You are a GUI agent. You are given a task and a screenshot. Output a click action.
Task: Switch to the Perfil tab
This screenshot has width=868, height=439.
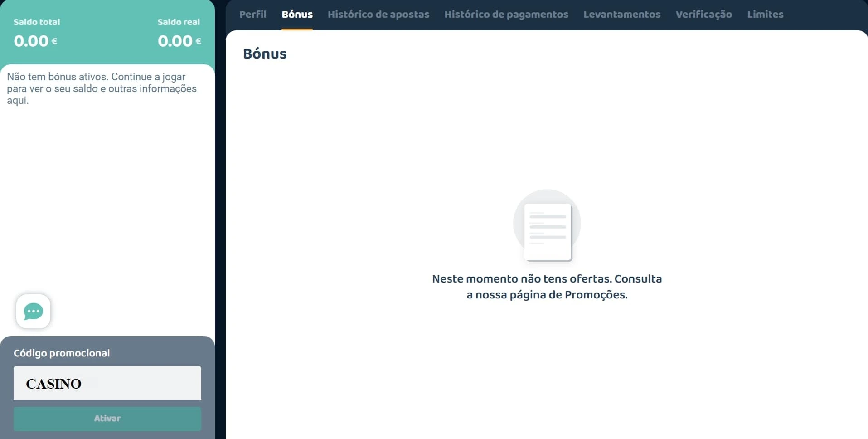[x=252, y=15]
